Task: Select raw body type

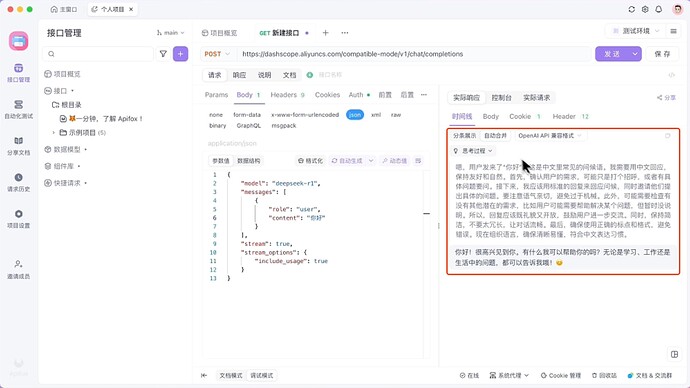Action: [396, 114]
